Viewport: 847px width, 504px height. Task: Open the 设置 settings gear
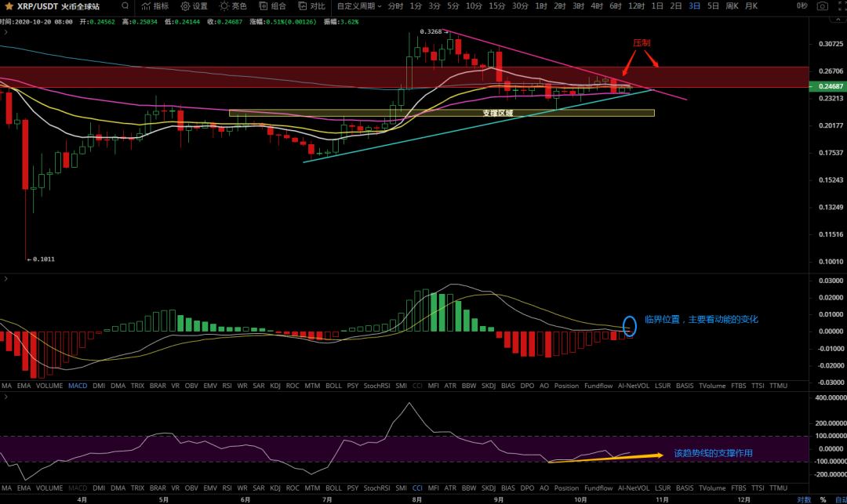point(194,6)
